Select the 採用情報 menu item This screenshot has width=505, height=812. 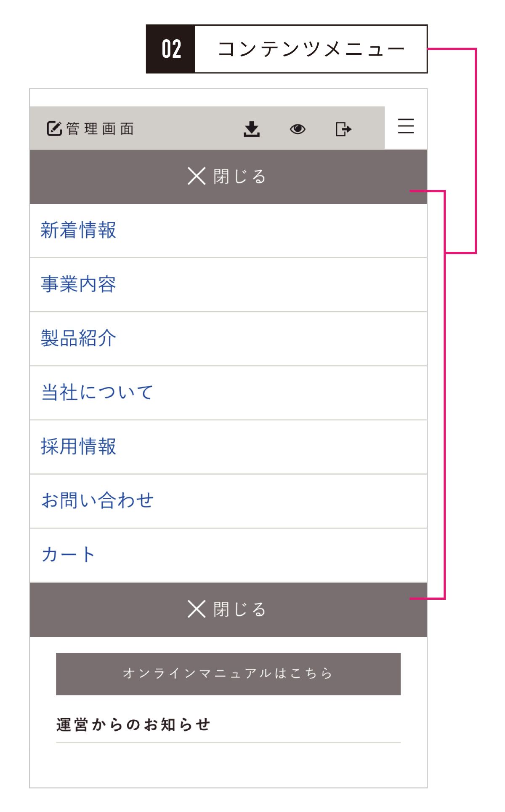79,446
